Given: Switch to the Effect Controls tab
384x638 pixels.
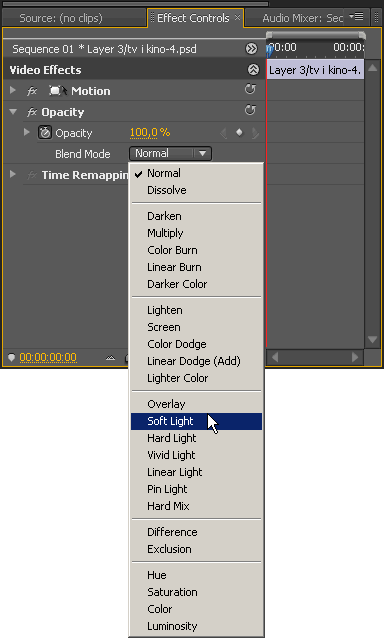Looking at the screenshot, I should click(x=193, y=18).
